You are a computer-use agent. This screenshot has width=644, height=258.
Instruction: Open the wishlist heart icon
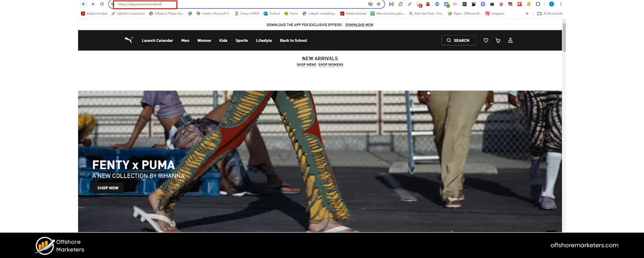[486, 40]
